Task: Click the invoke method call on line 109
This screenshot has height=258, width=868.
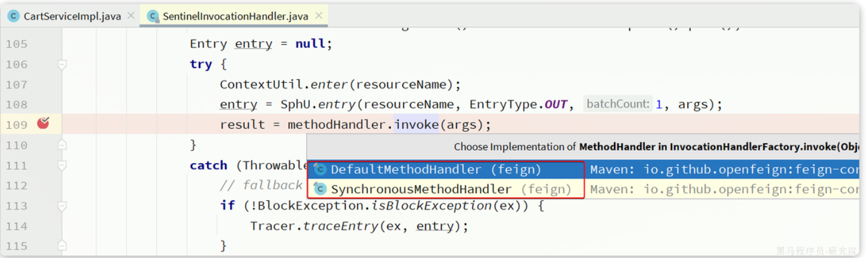Action: tap(416, 125)
